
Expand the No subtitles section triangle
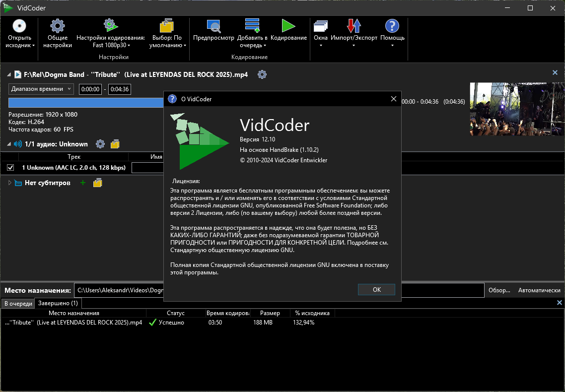point(10,183)
